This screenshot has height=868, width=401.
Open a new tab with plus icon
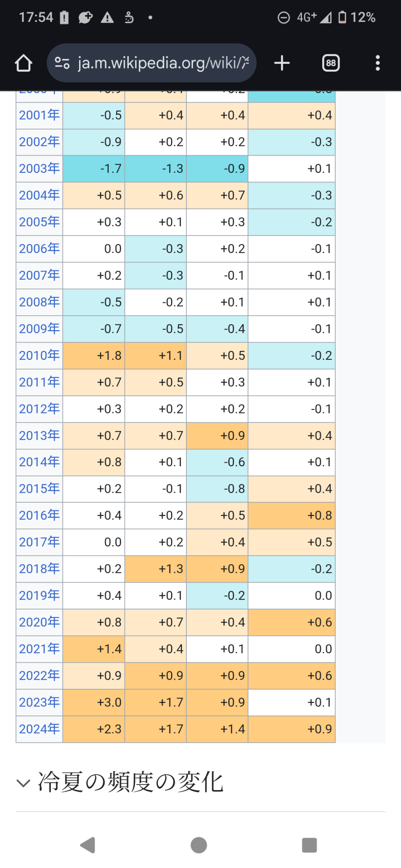click(x=282, y=63)
